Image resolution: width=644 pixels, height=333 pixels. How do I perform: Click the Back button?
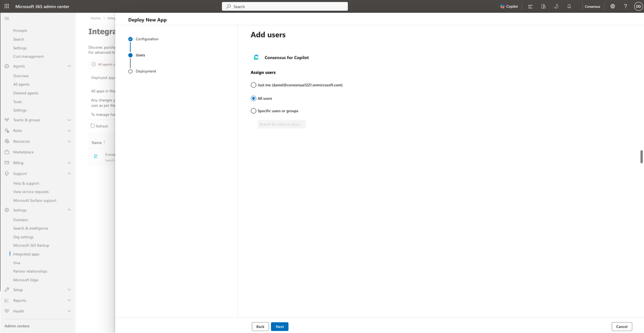pos(260,327)
